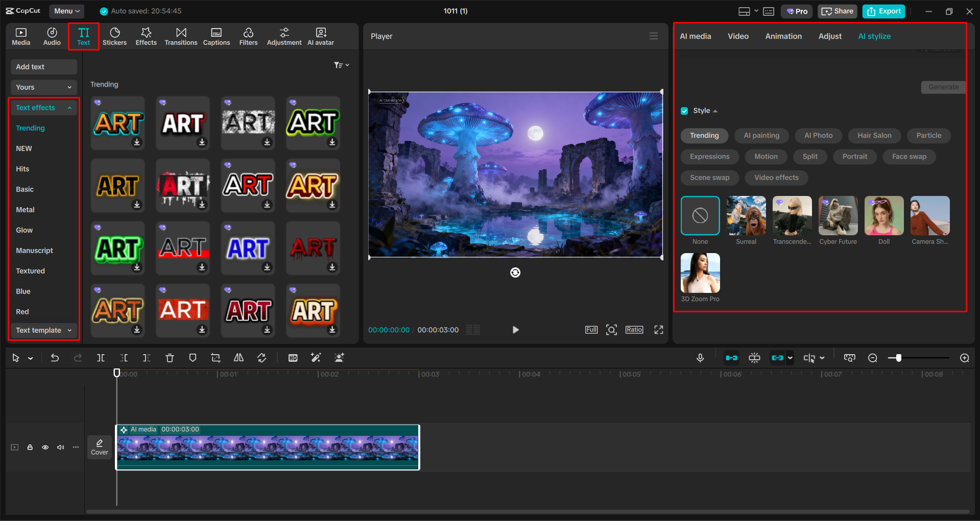The image size is (980, 521).
Task: Open the Menu dropdown in the top bar
Action: tap(66, 11)
